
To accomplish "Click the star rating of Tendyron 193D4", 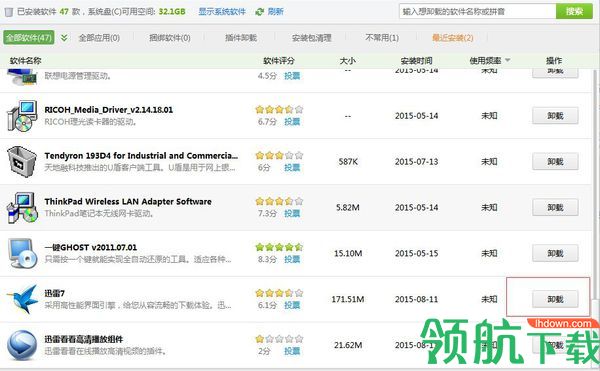I will tap(279, 156).
